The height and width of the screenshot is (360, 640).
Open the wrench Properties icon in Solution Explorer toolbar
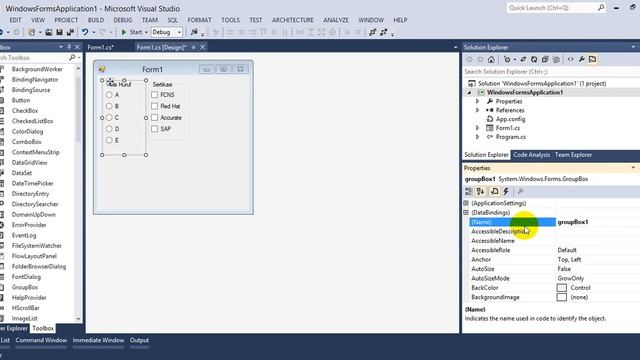click(x=582, y=60)
